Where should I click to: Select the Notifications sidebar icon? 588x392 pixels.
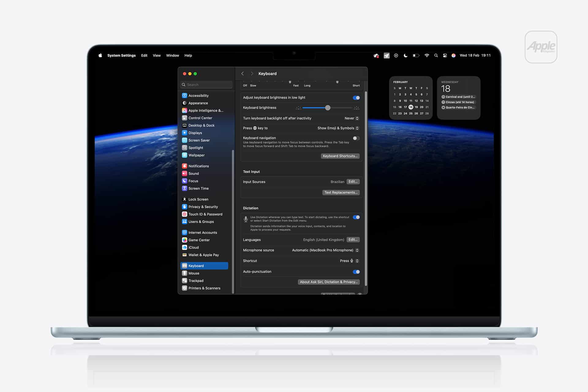(x=184, y=166)
